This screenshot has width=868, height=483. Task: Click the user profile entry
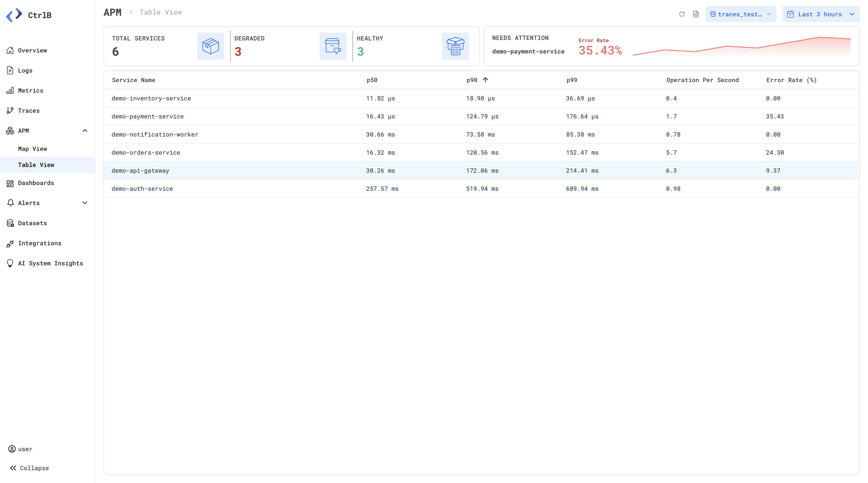21,449
